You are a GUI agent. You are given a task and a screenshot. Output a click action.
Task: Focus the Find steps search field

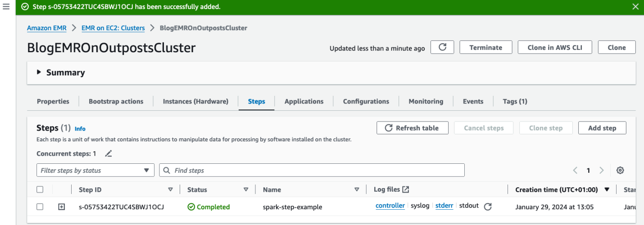[312, 170]
